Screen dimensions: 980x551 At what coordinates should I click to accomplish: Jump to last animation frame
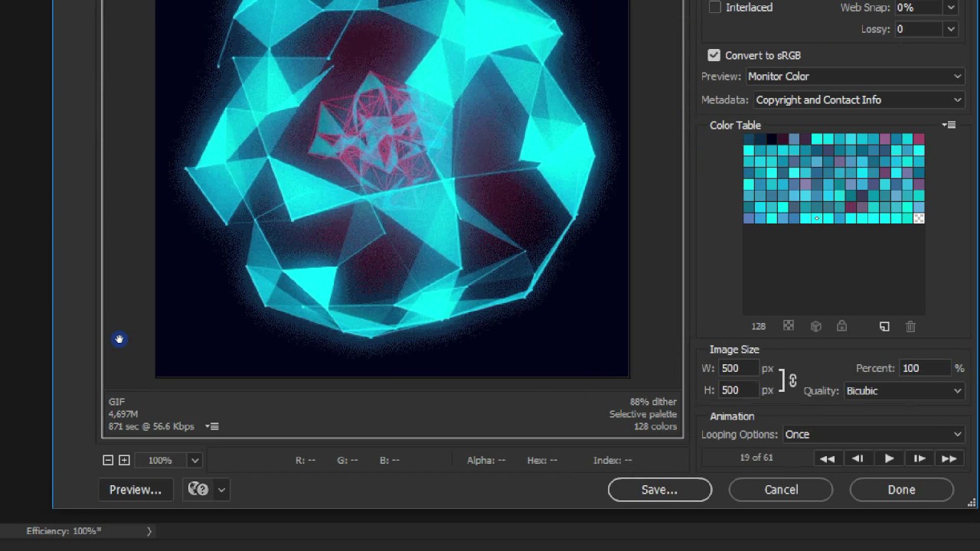point(949,458)
